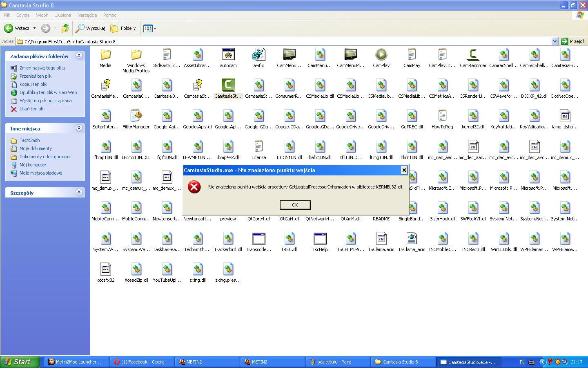Select the License text file icon
This screenshot has height=368, width=588.
(x=258, y=146)
